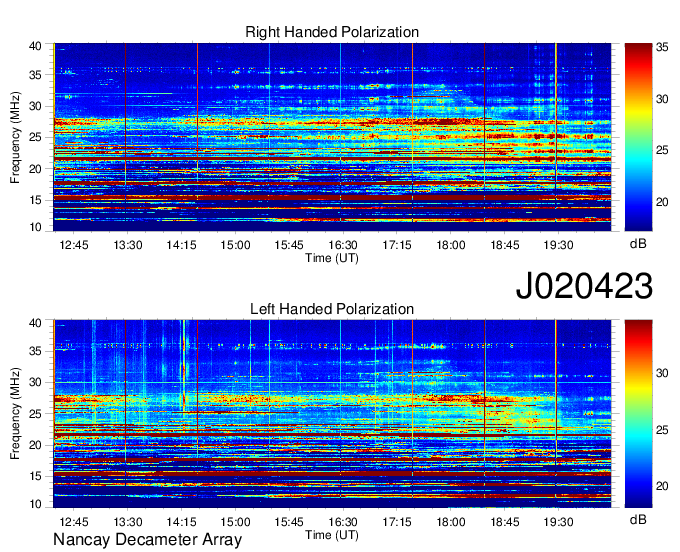
Task: Click the 15:45 time tick on top plot
Action: pyautogui.click(x=289, y=245)
